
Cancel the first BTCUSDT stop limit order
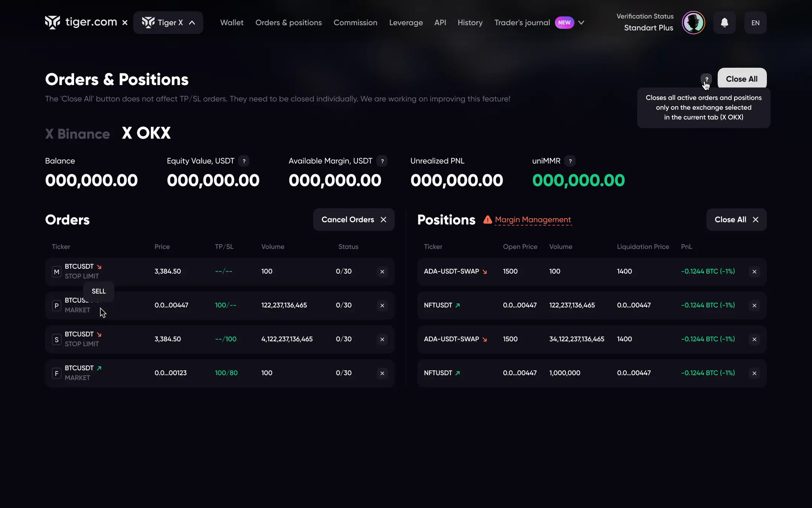(382, 272)
